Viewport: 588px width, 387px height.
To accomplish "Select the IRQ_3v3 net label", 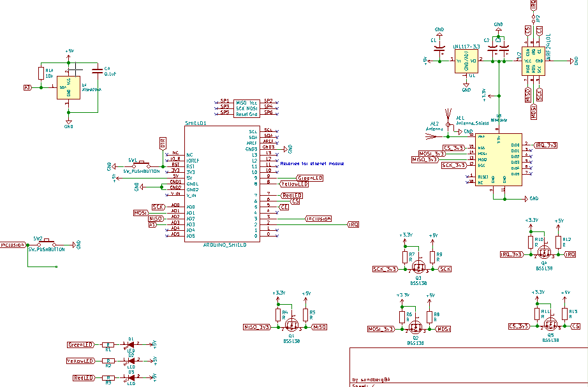I will point(546,145).
